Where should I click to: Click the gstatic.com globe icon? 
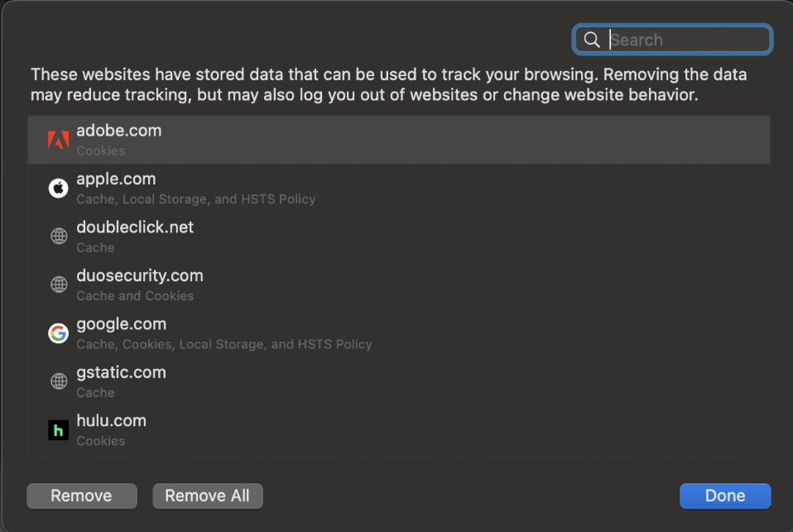click(x=59, y=381)
